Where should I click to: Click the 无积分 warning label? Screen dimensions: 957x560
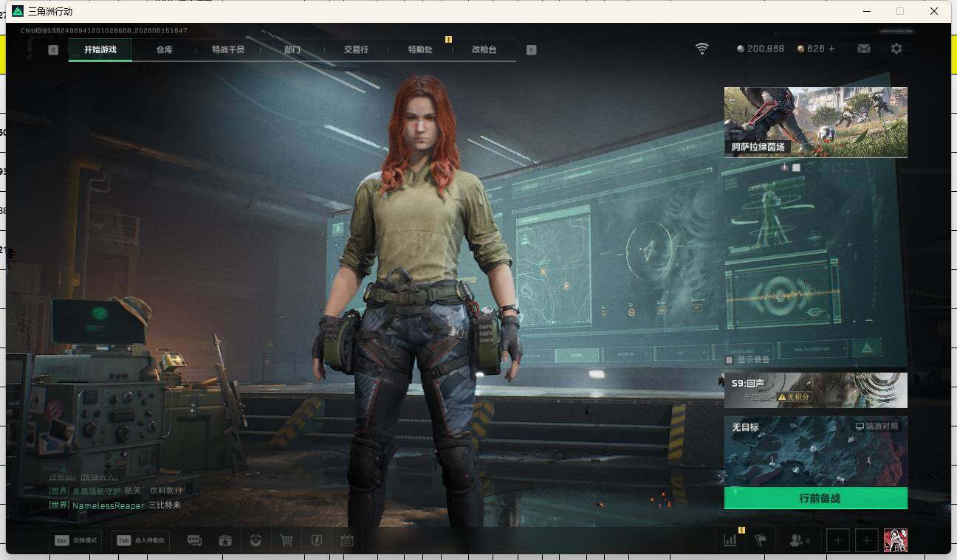[x=794, y=397]
